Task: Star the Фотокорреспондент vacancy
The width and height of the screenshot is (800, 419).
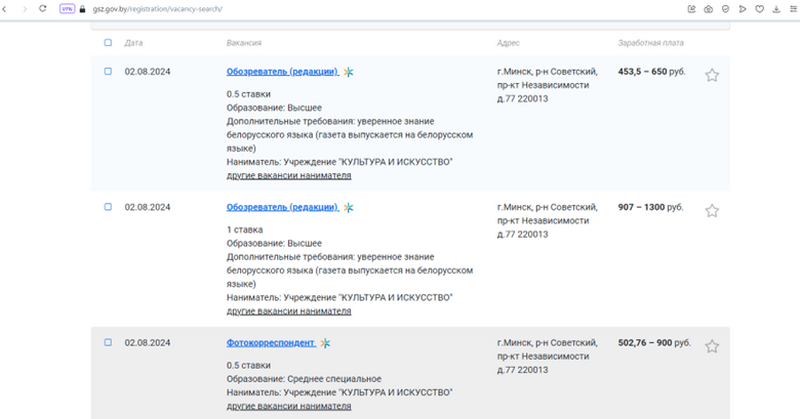Action: coord(712,346)
